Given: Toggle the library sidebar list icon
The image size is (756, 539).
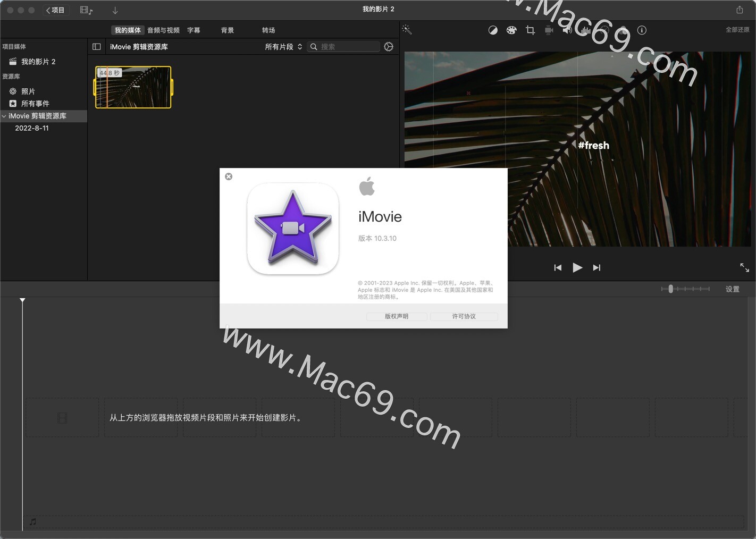Looking at the screenshot, I should [97, 47].
